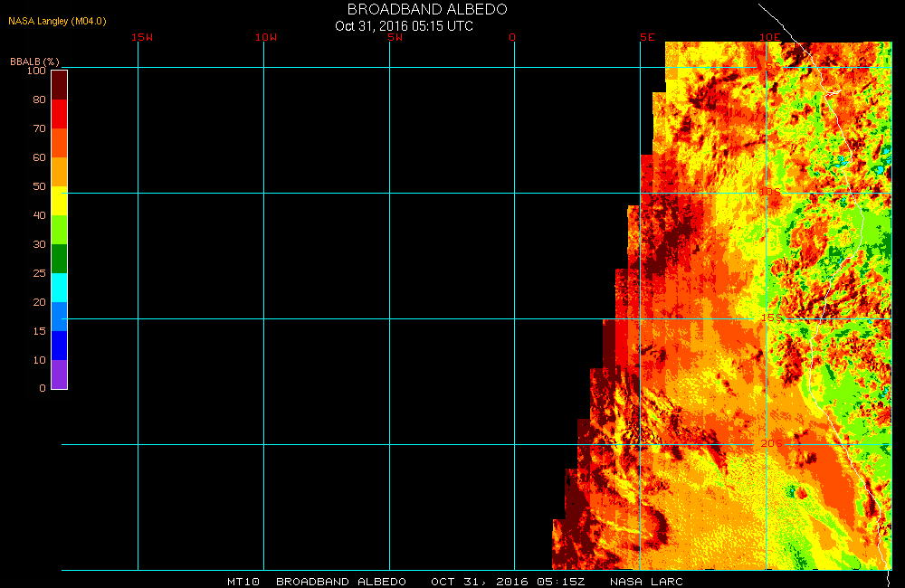The height and width of the screenshot is (588, 905).
Task: Click the 15W longitude label
Action: click(141, 37)
